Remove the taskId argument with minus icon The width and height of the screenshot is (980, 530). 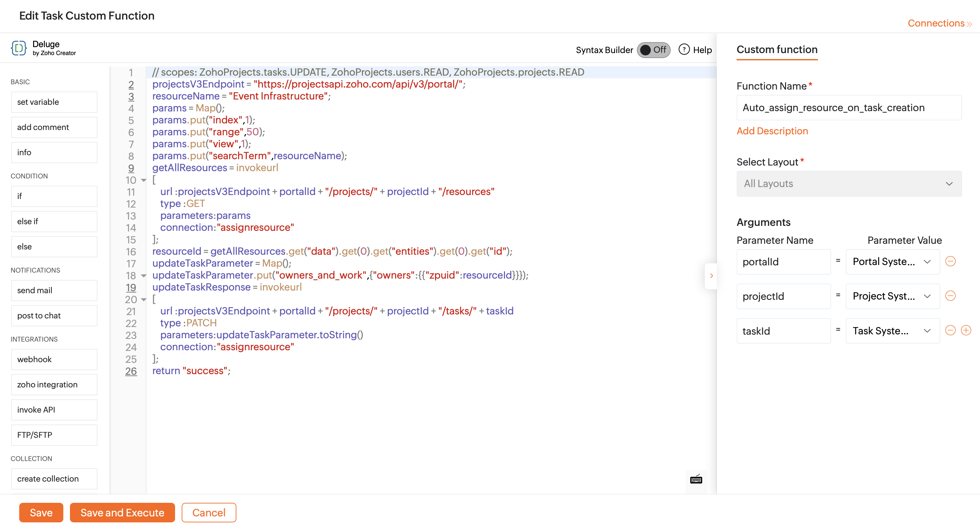pyautogui.click(x=950, y=330)
